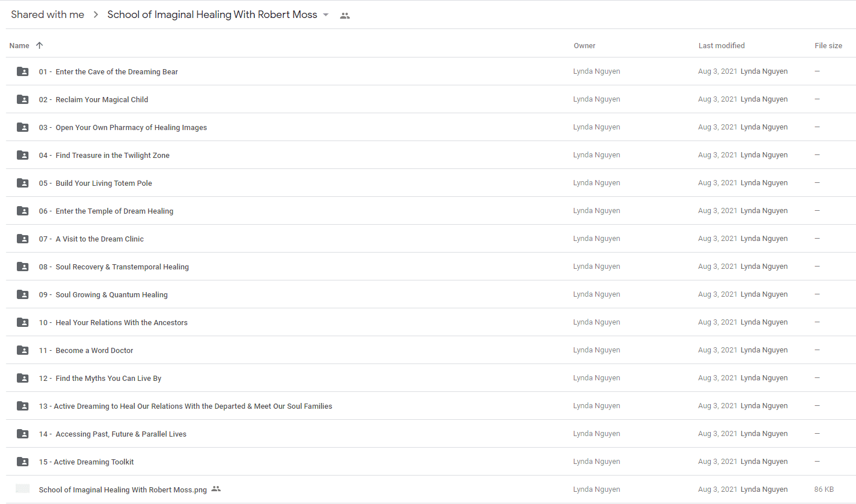Select "10 - Heal Your Relations With the Ancestors"

[113, 322]
